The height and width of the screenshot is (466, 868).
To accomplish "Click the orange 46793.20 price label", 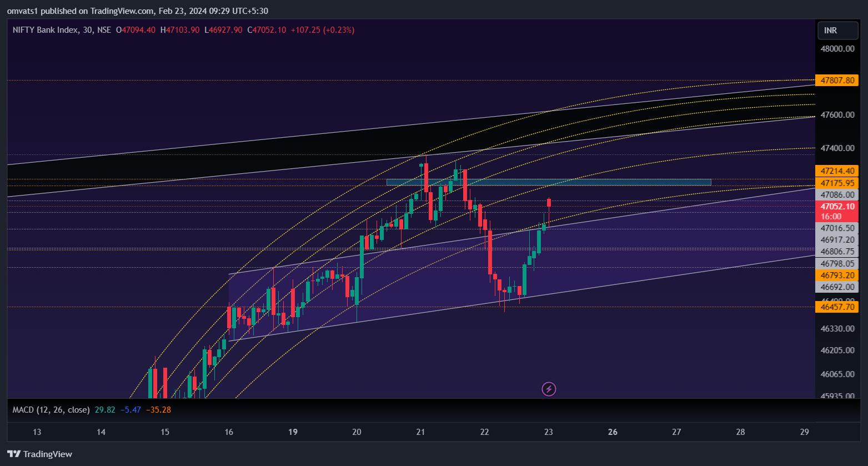I will pyautogui.click(x=837, y=275).
